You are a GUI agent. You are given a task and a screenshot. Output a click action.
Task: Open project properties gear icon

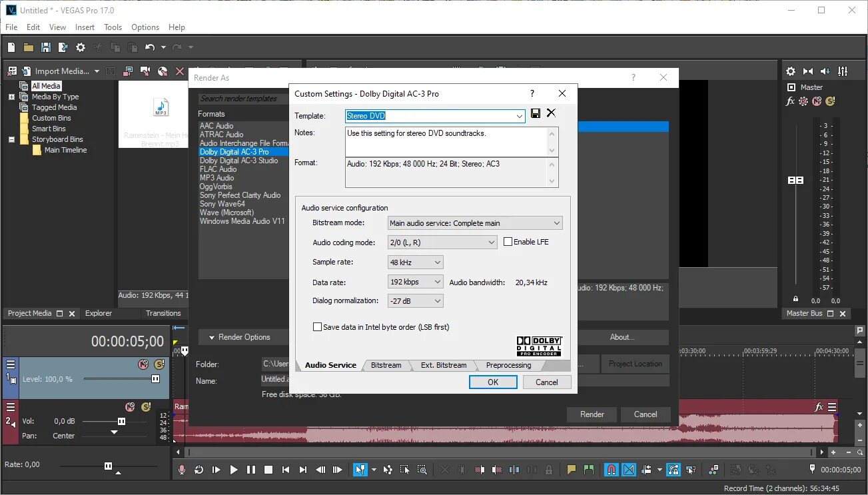click(81, 47)
